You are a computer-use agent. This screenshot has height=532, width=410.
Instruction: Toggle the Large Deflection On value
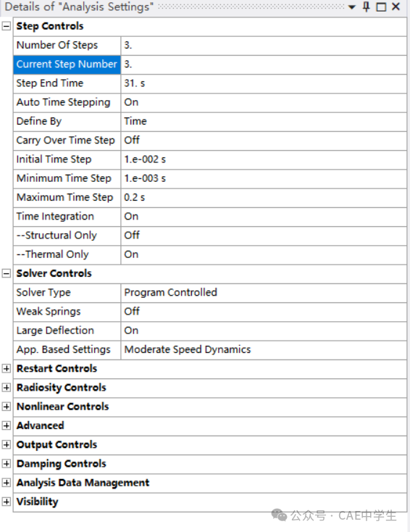264,331
